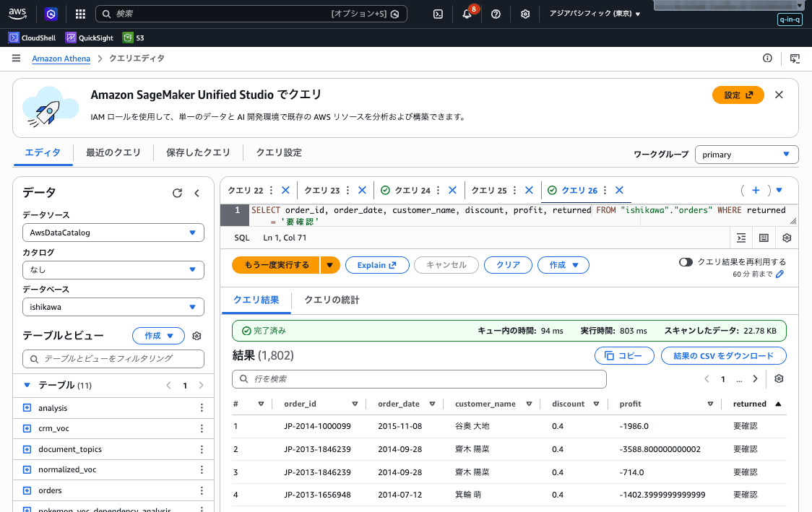
Task: Add a new query tab
Action: tap(756, 191)
